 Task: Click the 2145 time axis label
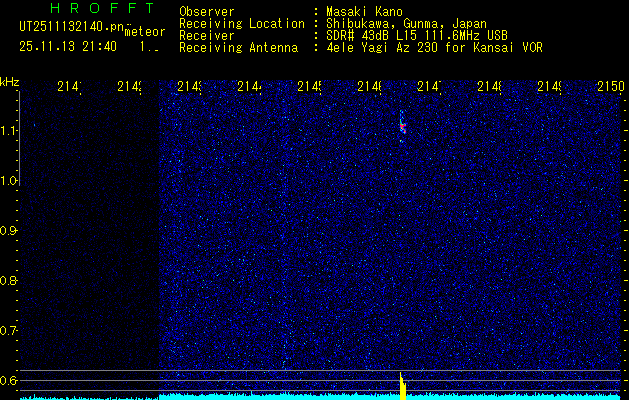(309, 87)
